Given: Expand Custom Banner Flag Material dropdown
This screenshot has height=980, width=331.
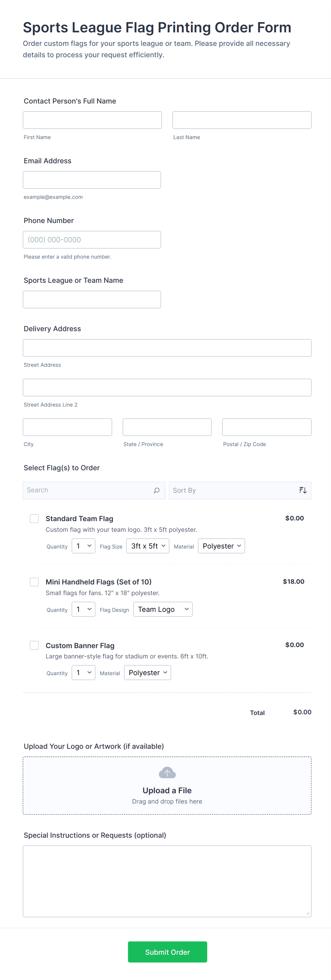Looking at the screenshot, I should tap(148, 673).
